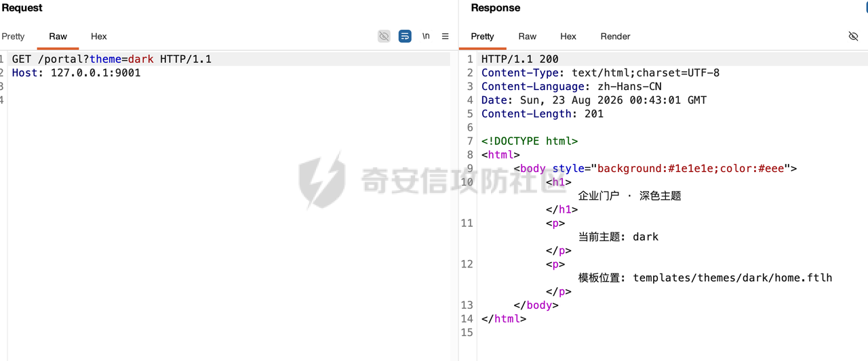Open the Response Raw tab
868x361 pixels.
tap(528, 37)
